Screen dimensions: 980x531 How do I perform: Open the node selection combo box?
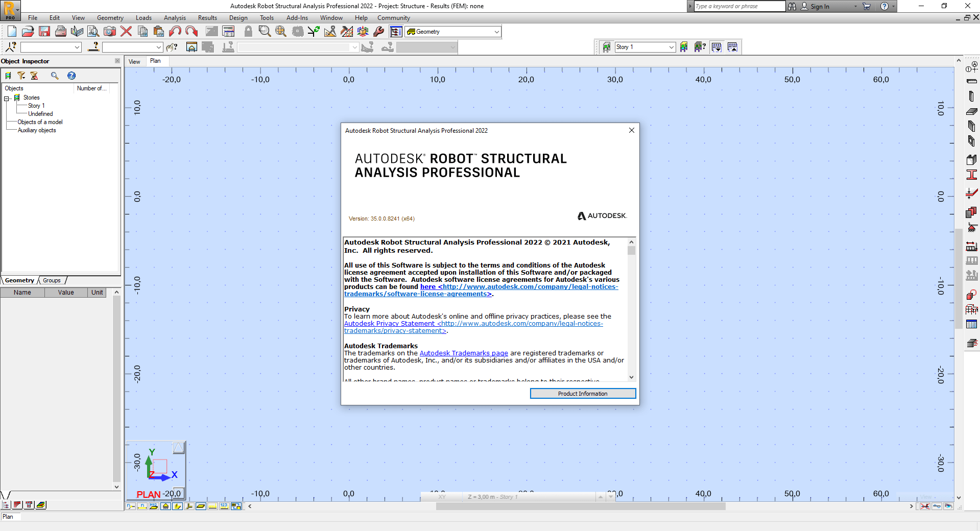(x=51, y=47)
